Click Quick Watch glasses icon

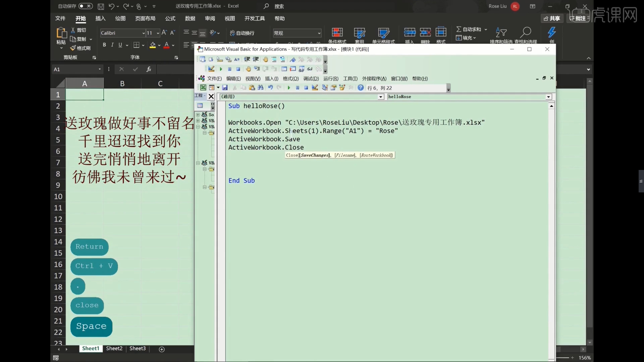point(310,69)
